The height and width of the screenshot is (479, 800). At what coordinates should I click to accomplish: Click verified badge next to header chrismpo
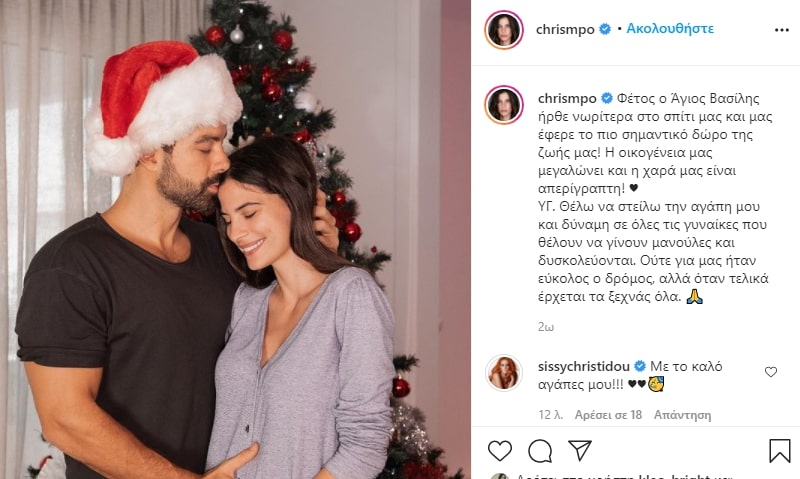pyautogui.click(x=605, y=29)
